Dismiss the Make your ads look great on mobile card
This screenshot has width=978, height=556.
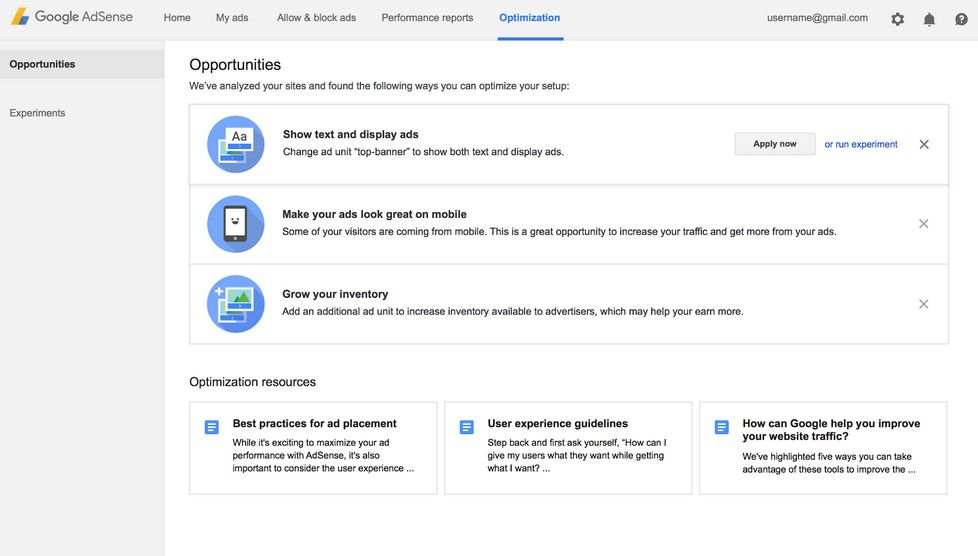tap(924, 224)
